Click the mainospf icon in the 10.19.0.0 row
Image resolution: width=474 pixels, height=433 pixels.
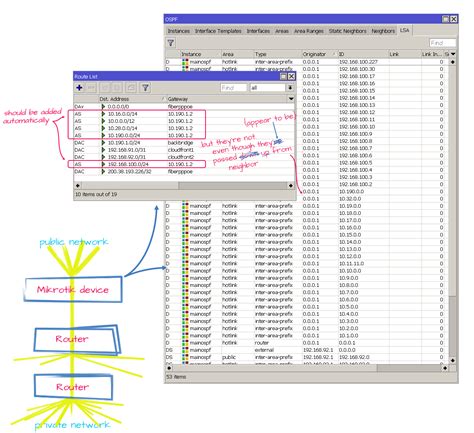coord(185,206)
